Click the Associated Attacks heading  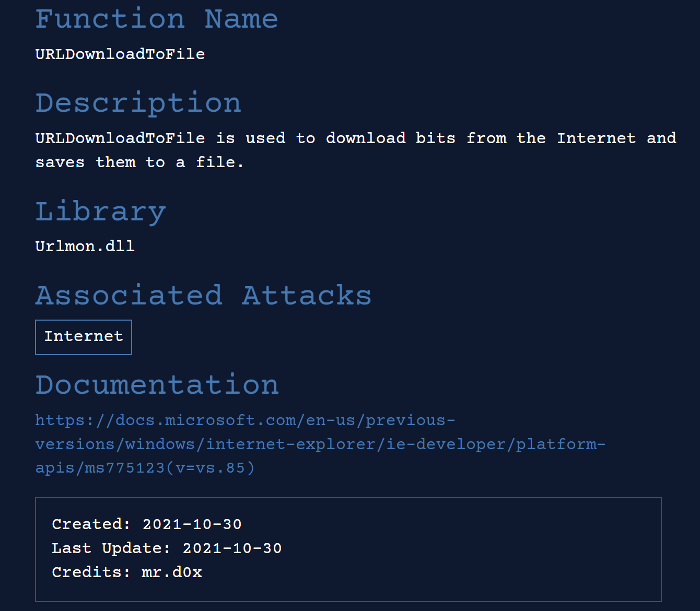click(203, 296)
